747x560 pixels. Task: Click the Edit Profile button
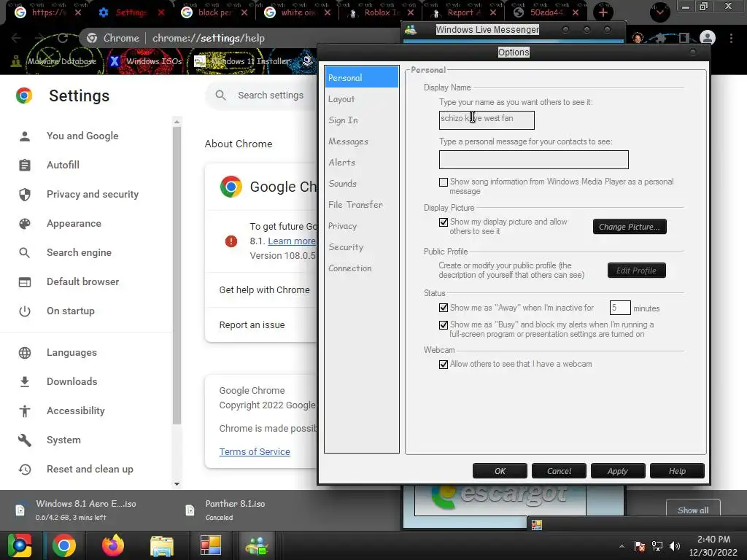(636, 271)
